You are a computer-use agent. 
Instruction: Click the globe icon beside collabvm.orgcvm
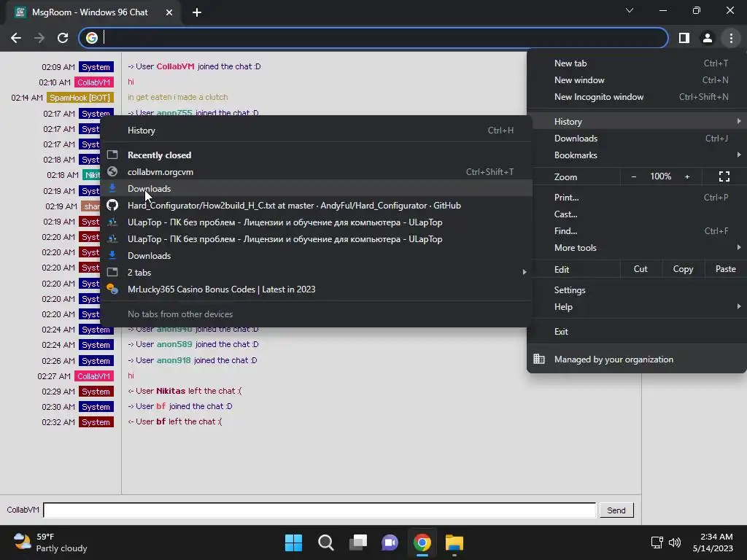pyautogui.click(x=112, y=172)
